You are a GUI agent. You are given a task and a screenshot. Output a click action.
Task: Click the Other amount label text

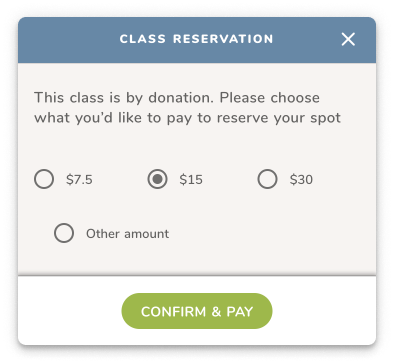[x=128, y=234]
